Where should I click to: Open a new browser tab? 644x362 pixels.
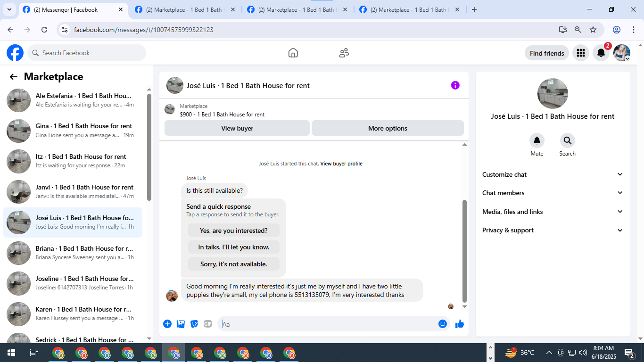point(474,9)
